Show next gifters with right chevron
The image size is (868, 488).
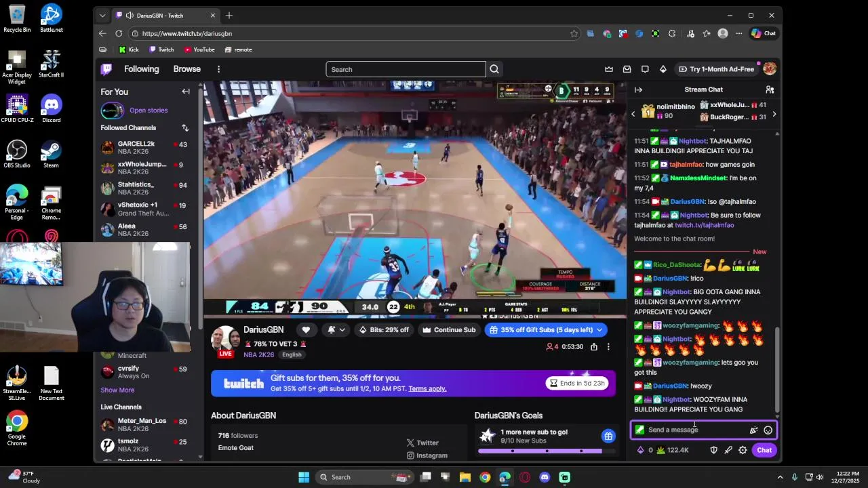click(x=774, y=114)
